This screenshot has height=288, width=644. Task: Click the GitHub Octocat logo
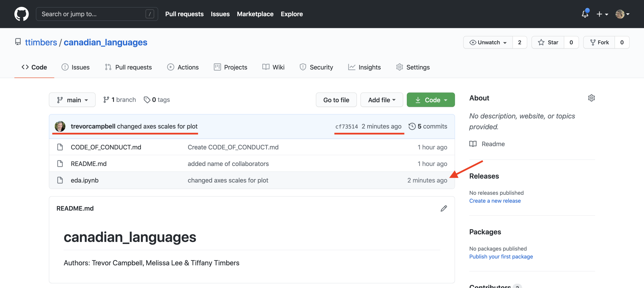coord(21,14)
